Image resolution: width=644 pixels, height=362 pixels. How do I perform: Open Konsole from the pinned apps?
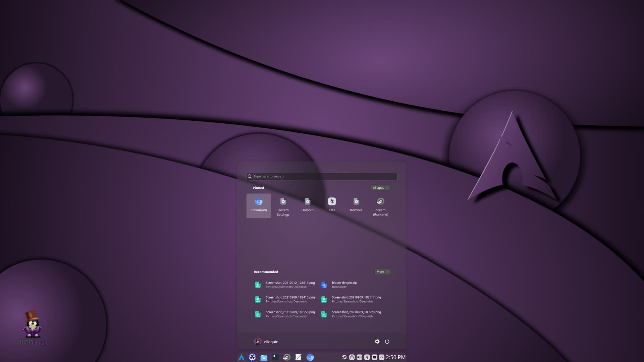(x=356, y=205)
